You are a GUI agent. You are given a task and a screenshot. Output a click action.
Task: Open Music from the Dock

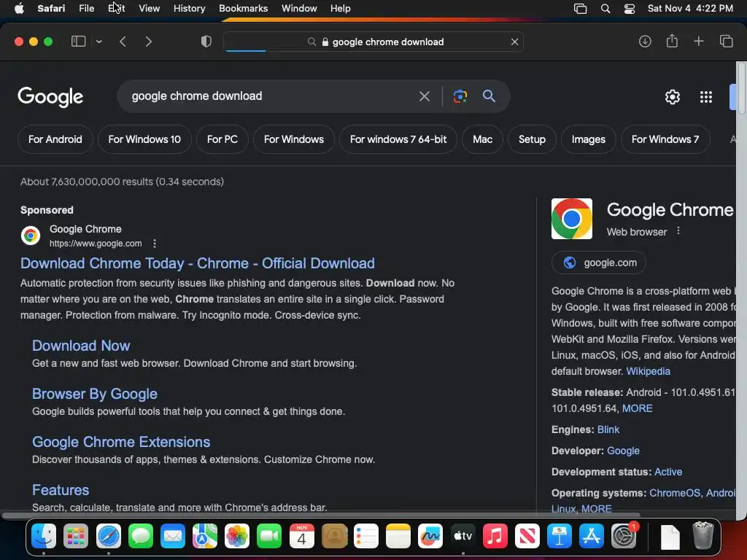click(495, 536)
